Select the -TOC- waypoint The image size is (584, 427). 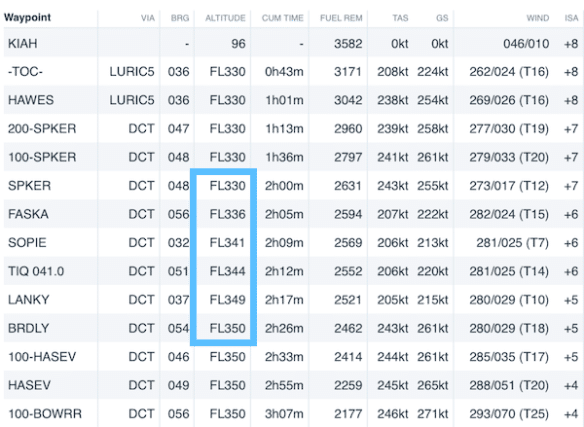tap(25, 72)
